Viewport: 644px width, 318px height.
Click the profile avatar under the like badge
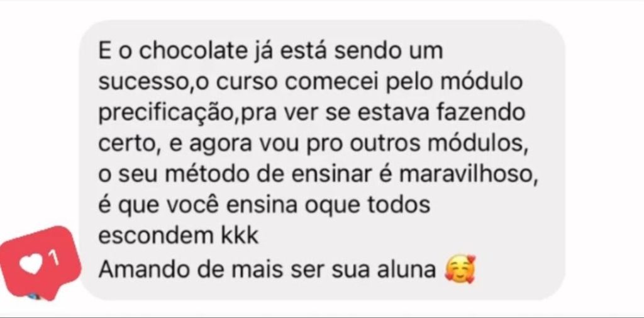coord(34,296)
